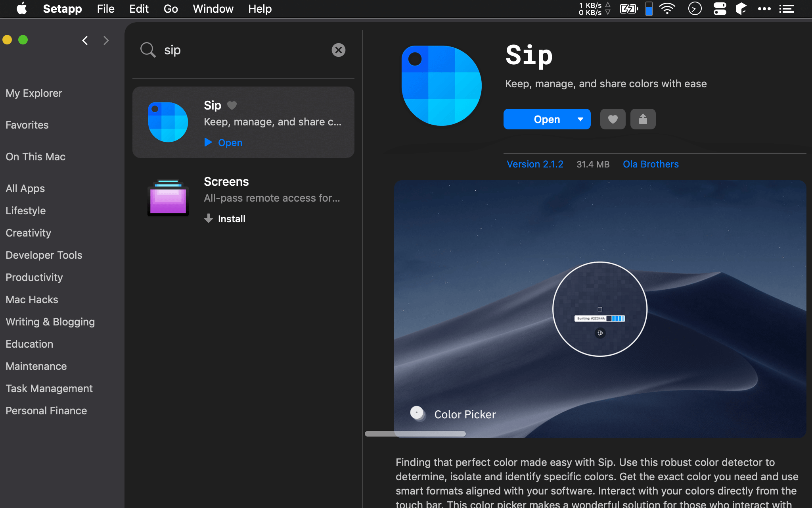Toggle favorite heart beside Sip in results list
Viewport: 812px width, 508px height.
[232, 105]
